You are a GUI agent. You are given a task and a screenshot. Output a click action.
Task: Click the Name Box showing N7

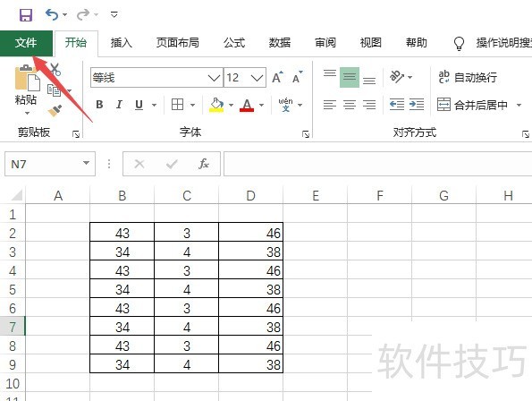[x=50, y=164]
